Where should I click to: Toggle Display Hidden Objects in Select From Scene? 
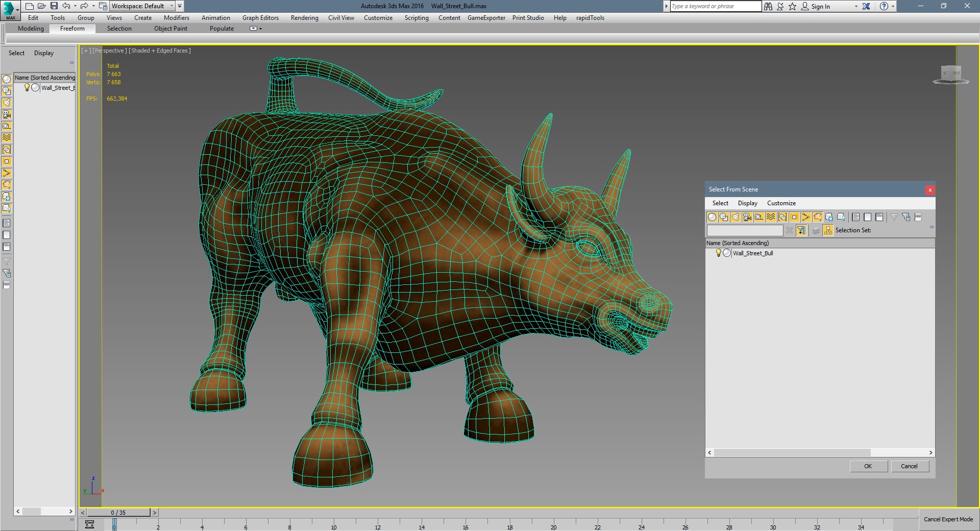tap(841, 217)
